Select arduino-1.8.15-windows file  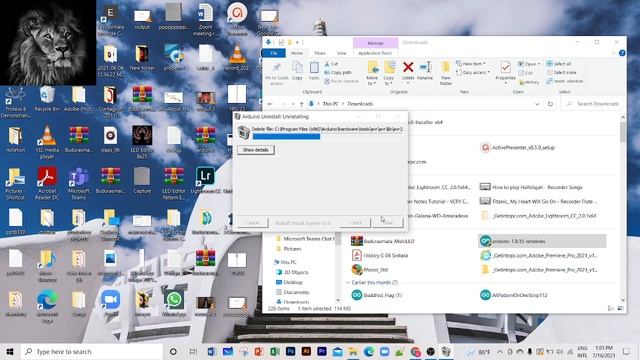tap(542, 241)
